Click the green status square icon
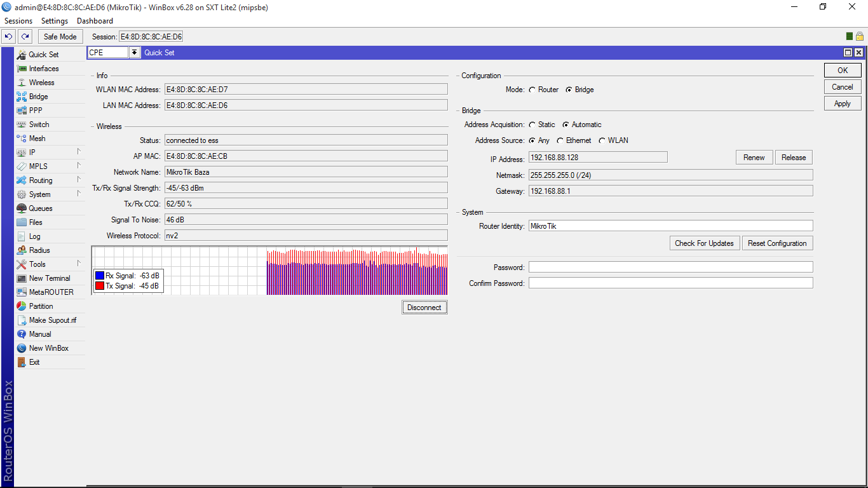Viewport: 868px width, 488px height. [x=850, y=37]
